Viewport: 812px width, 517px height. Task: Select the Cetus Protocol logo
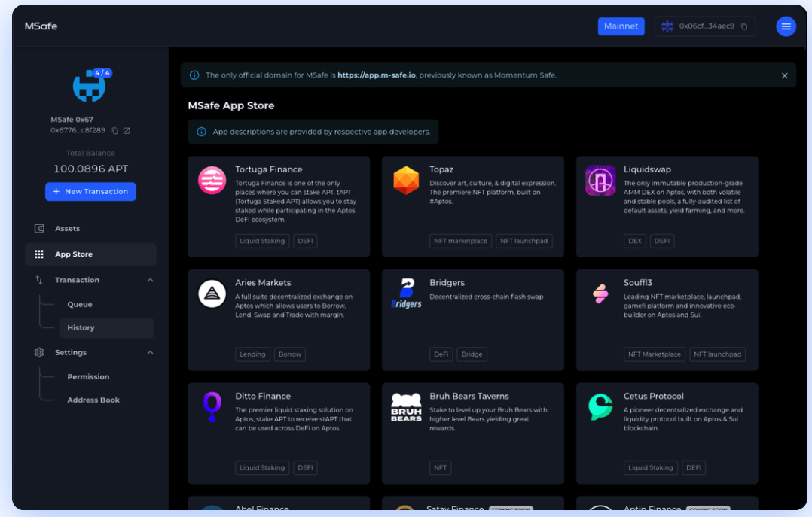(x=600, y=407)
